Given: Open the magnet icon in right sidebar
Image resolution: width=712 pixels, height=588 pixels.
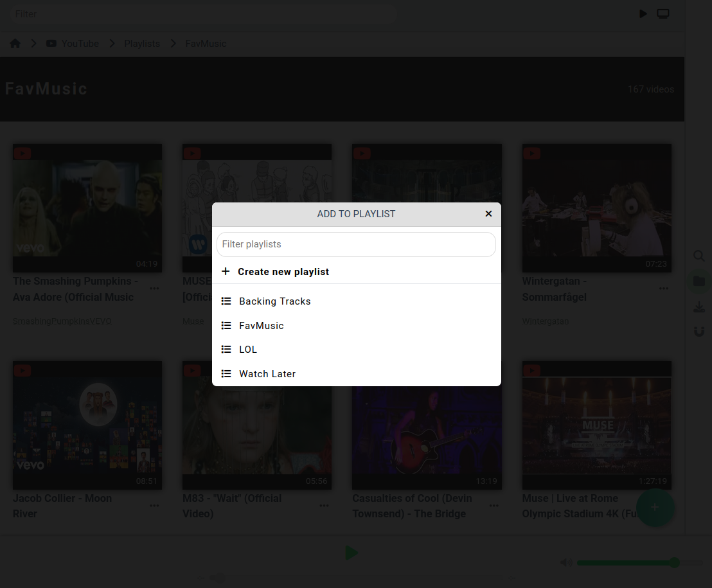Looking at the screenshot, I should [699, 332].
